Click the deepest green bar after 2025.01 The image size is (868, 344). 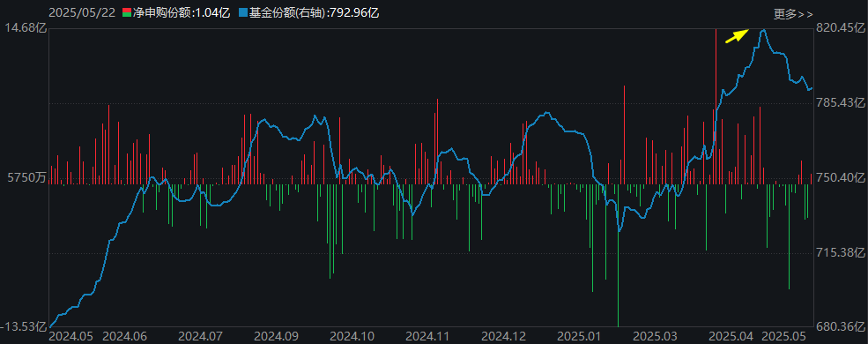coord(618,256)
